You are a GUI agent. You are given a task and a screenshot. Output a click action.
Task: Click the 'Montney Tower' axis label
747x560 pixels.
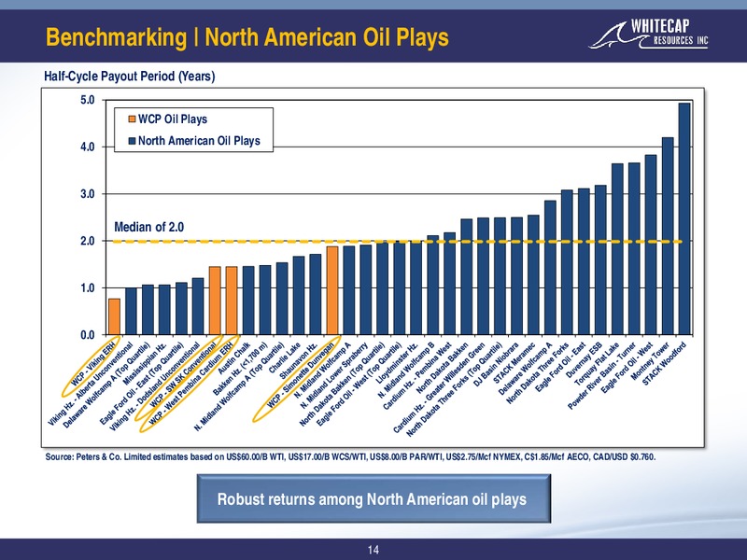650,361
